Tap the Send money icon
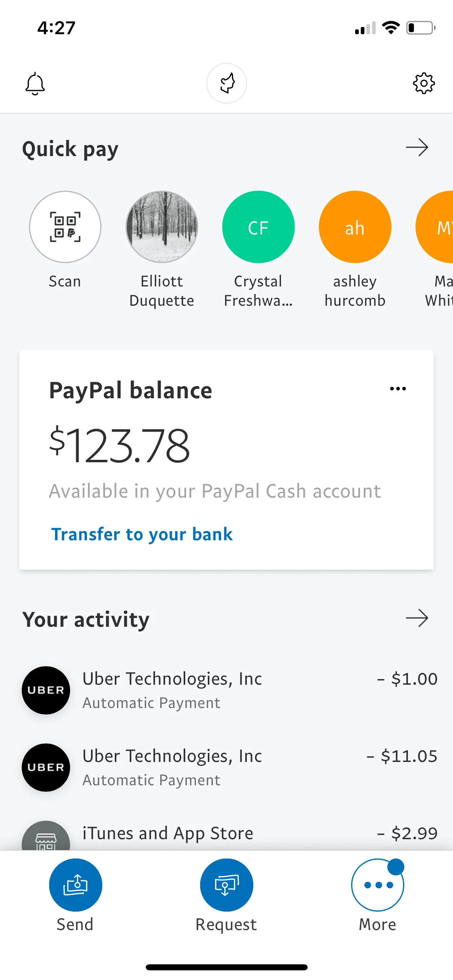 pyautogui.click(x=76, y=885)
